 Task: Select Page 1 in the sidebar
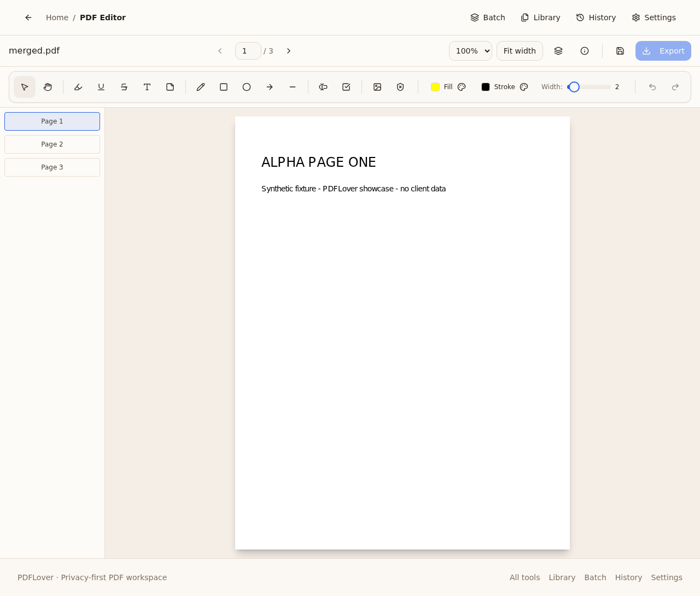52,121
